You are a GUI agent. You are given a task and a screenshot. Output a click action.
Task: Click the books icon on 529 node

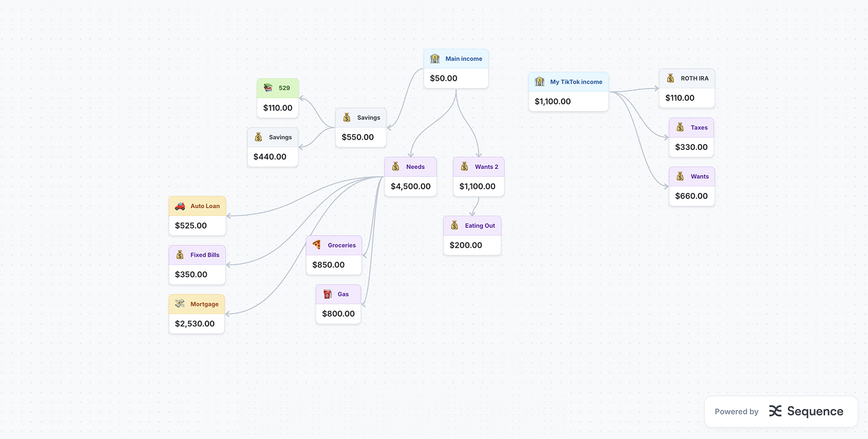(268, 88)
